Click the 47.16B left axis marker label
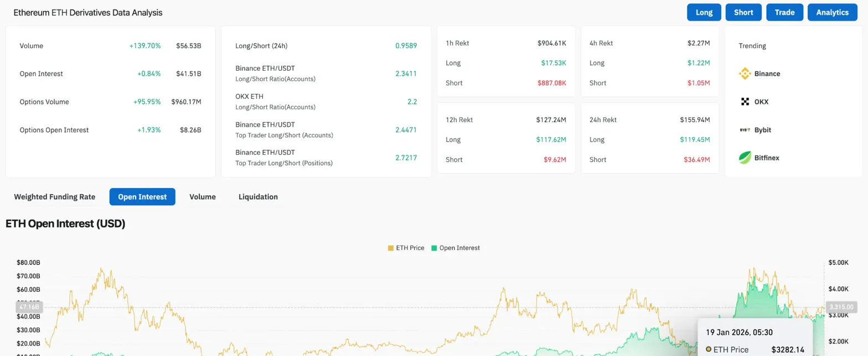868x356 pixels. point(29,307)
